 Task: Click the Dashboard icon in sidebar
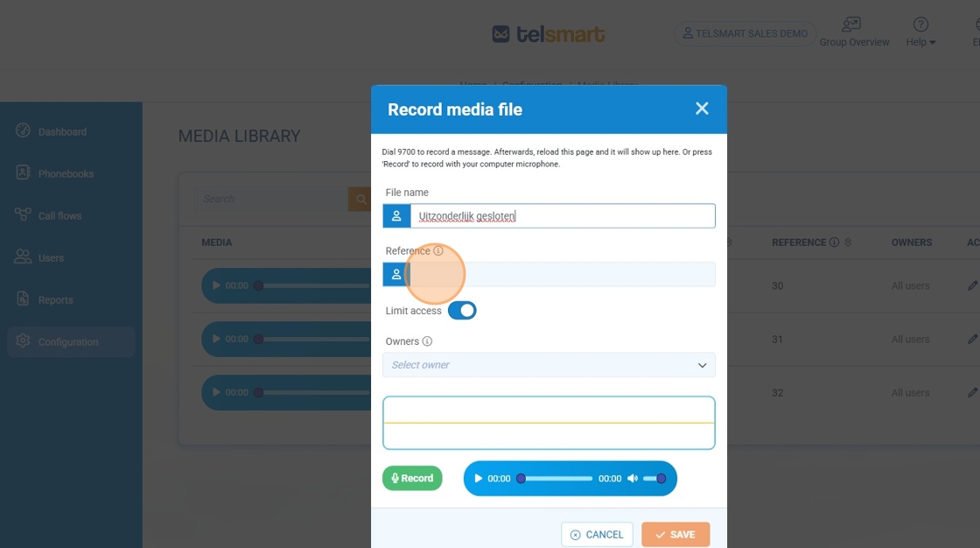(x=24, y=131)
